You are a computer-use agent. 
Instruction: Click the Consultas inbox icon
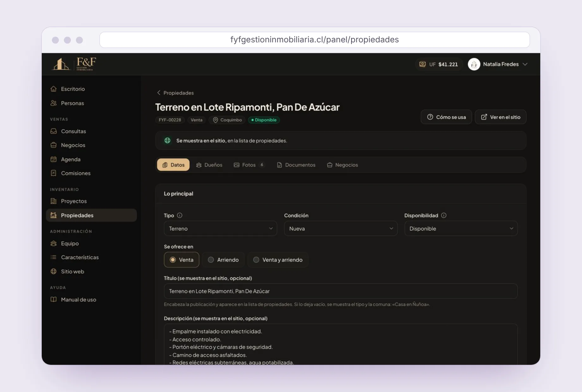point(53,131)
